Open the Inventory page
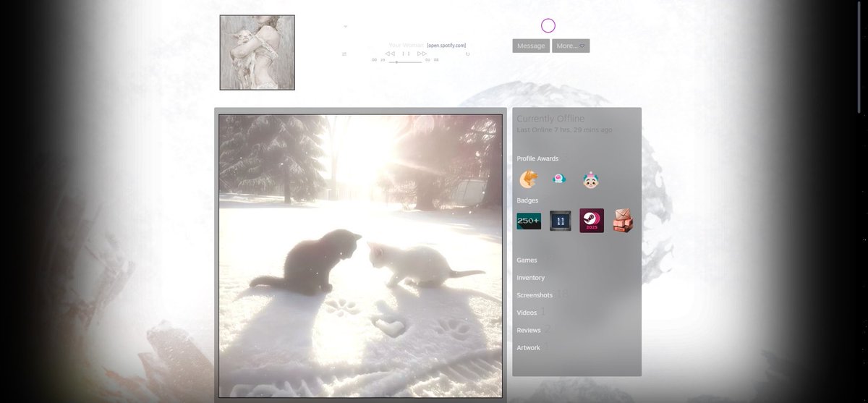Screen dimensions: 868x403 click(531, 278)
